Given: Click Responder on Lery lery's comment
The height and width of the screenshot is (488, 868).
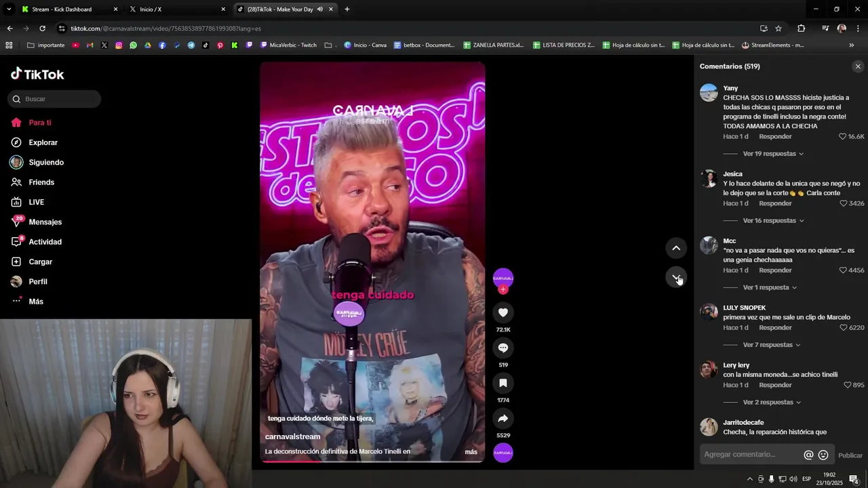Looking at the screenshot, I should click(x=775, y=385).
